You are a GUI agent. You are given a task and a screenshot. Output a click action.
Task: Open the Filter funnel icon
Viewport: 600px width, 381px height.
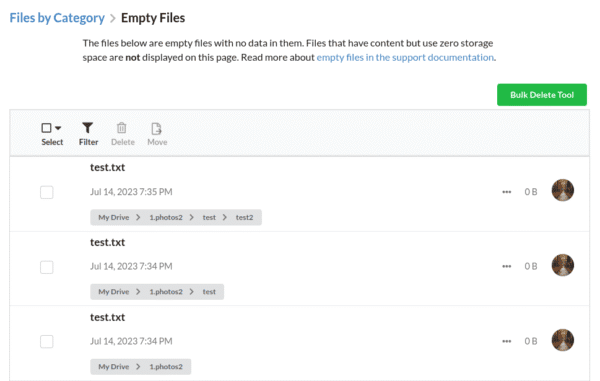coord(88,128)
